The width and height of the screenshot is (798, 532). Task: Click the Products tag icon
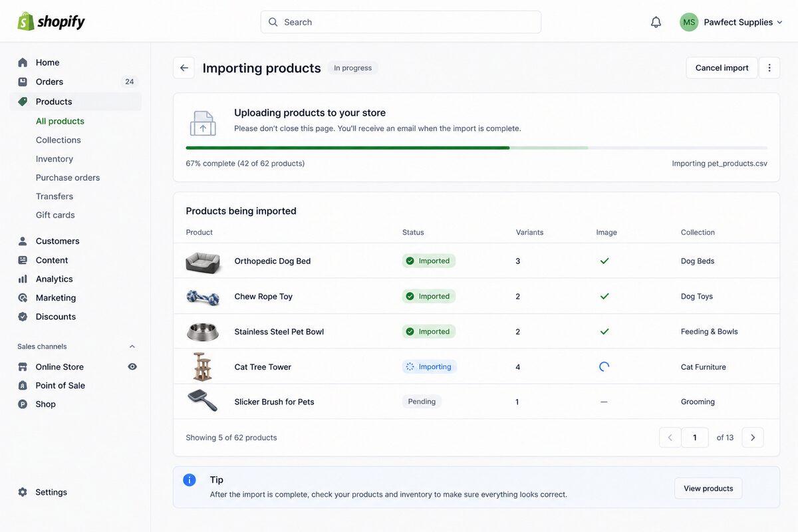23,102
